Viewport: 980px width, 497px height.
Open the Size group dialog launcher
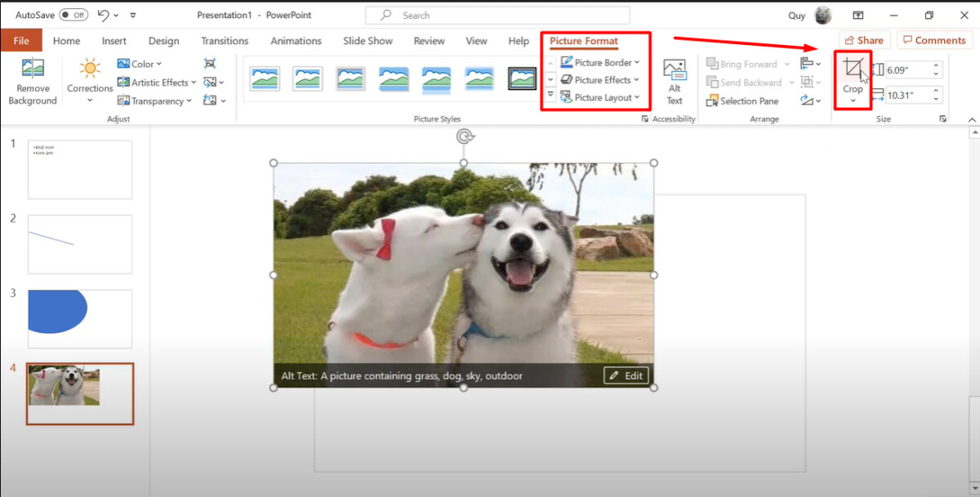[x=943, y=119]
